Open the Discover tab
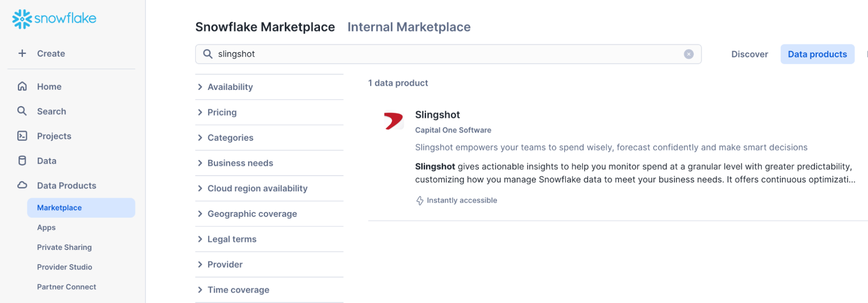Image resolution: width=868 pixels, height=303 pixels. [x=749, y=54]
